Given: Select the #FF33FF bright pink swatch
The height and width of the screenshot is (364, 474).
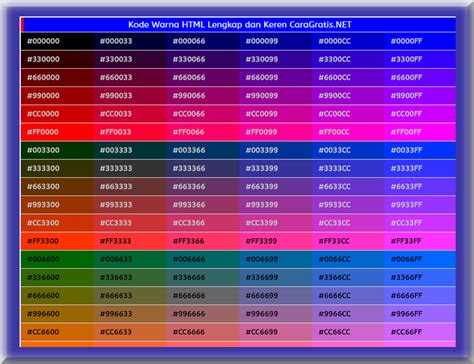Looking at the screenshot, I should pyautogui.click(x=420, y=241).
